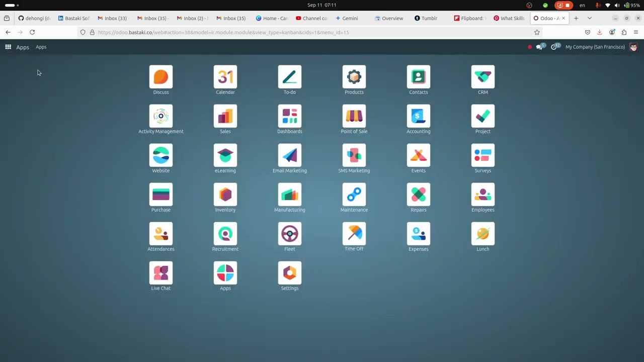
Task: Open the Attendances app
Action: tap(161, 234)
